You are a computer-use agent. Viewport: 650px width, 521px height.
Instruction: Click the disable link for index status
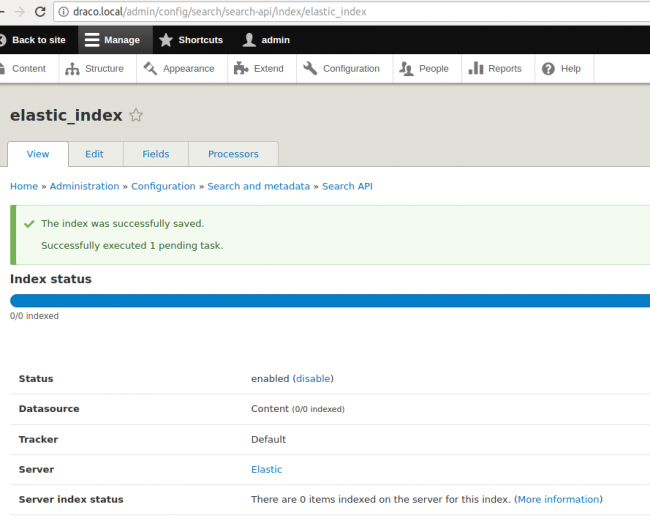coord(313,379)
